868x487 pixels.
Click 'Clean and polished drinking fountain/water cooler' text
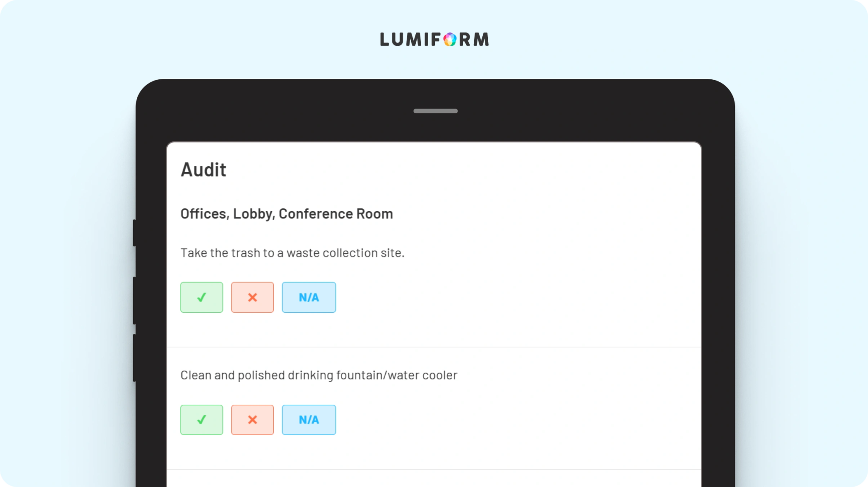(319, 375)
